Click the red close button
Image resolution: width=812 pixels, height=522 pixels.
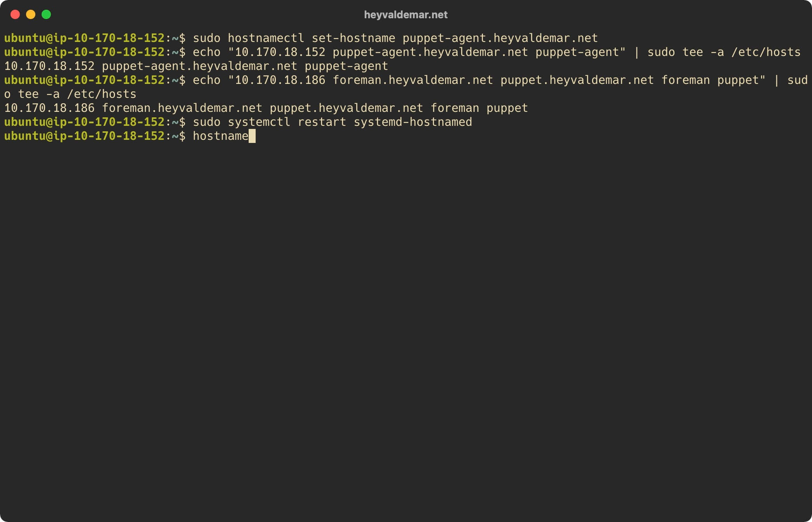pyautogui.click(x=15, y=15)
